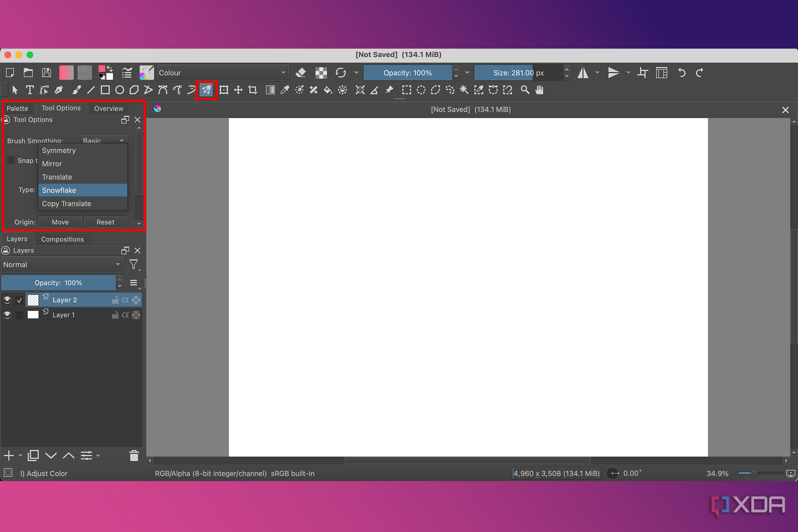This screenshot has width=798, height=532.
Task: Select the Rectangular Selection tool
Action: [x=407, y=90]
